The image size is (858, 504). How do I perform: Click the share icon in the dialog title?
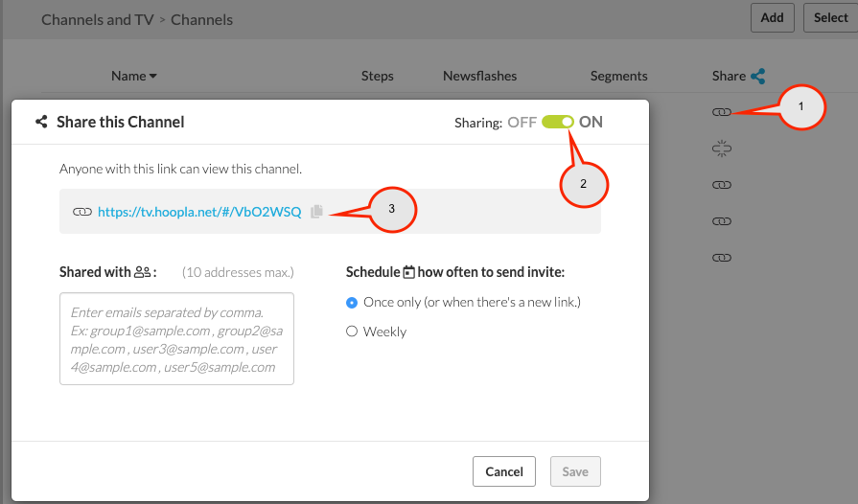pyautogui.click(x=41, y=122)
